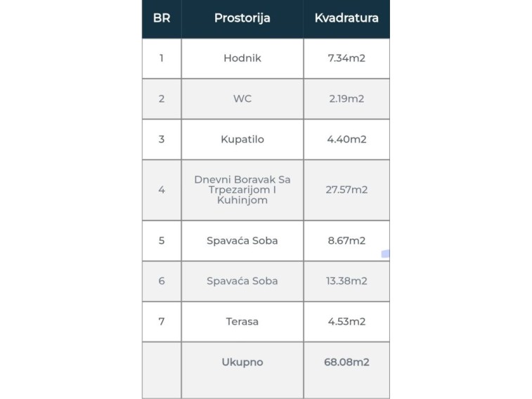Image resolution: width=532 pixels, height=399 pixels.
Task: Click the 2.19m2 area value
Action: (x=346, y=99)
